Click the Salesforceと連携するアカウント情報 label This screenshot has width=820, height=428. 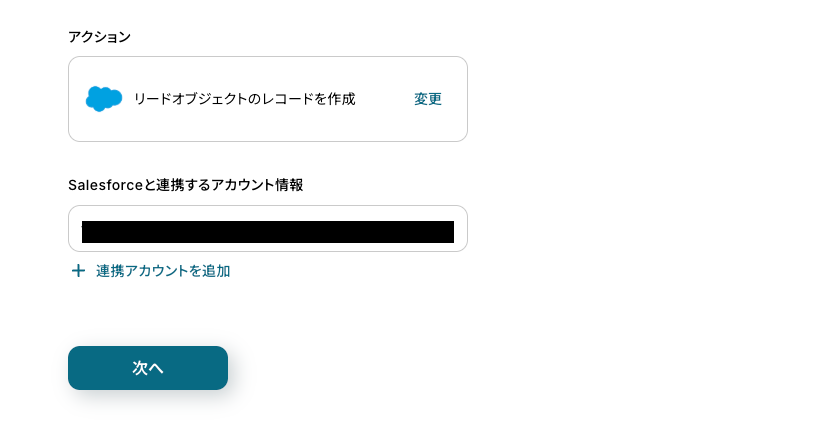point(185,185)
